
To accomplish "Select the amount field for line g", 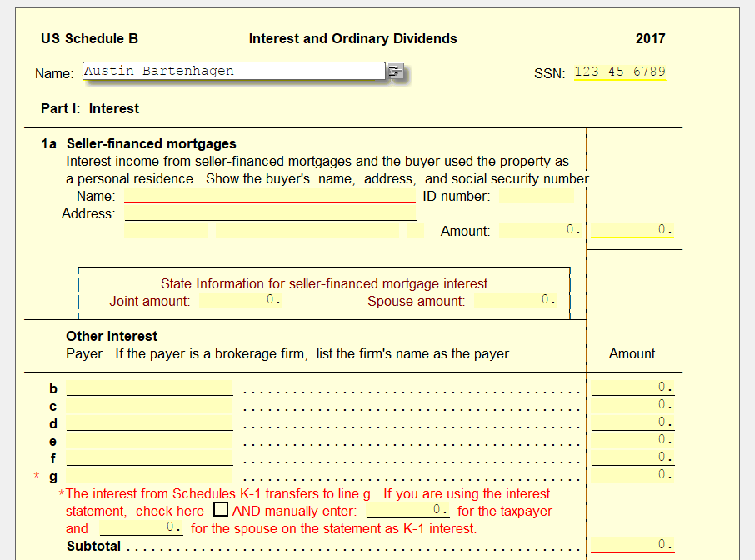I will click(632, 475).
